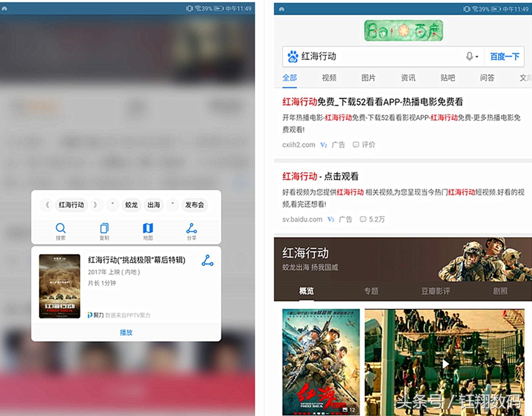This screenshot has width=532, height=416.
Task: Click the V3 badge next to sv.baidu.com
Action: pyautogui.click(x=331, y=219)
